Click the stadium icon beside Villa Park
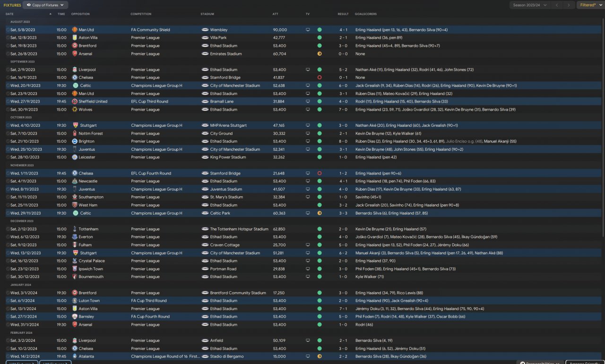The width and height of the screenshot is (605, 364). [x=205, y=38]
